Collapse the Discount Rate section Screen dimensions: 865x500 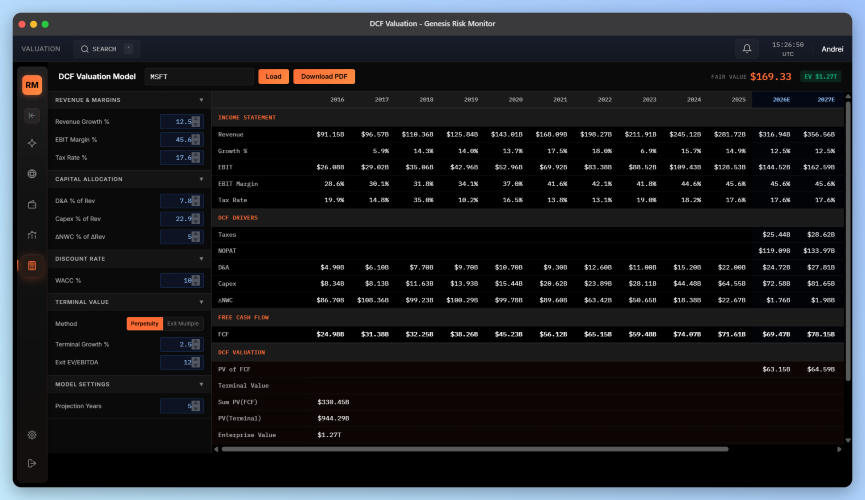pos(201,259)
